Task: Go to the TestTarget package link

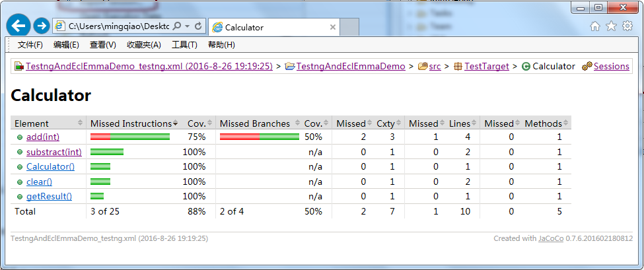Action: point(486,67)
